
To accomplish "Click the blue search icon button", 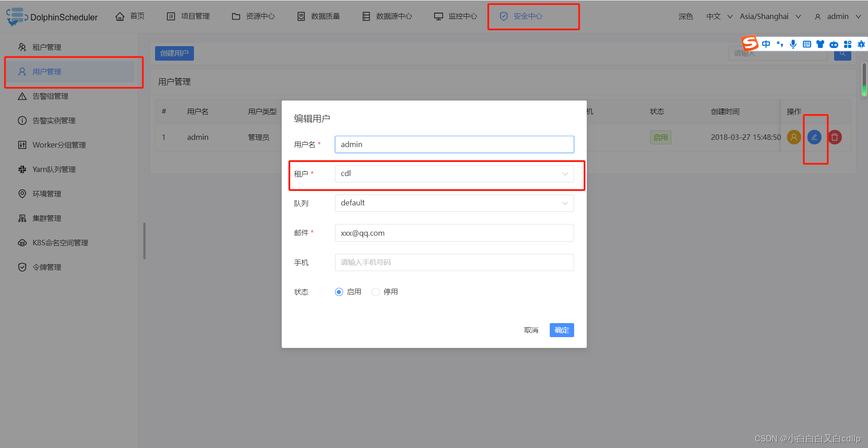I will click(843, 53).
